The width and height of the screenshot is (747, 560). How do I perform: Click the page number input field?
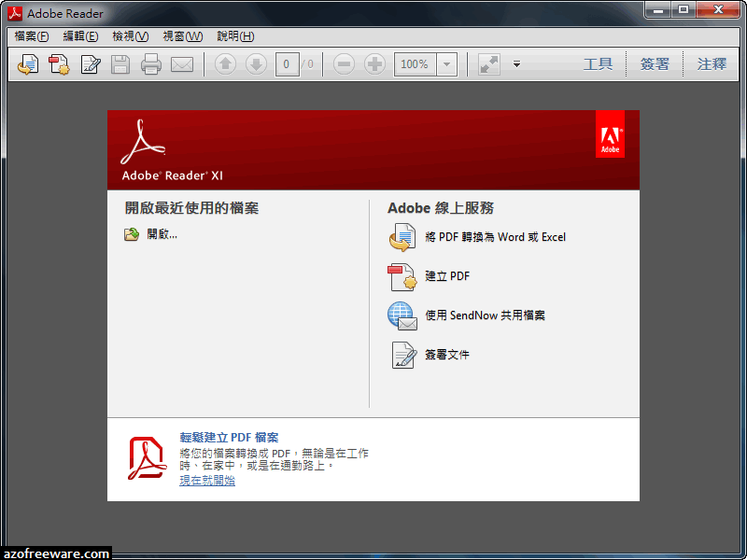[x=288, y=64]
